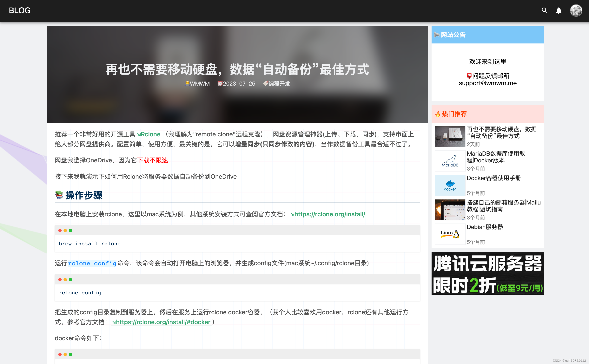Open MariaDB数据库使用教程 post title
This screenshot has width=589, height=364.
point(496,157)
